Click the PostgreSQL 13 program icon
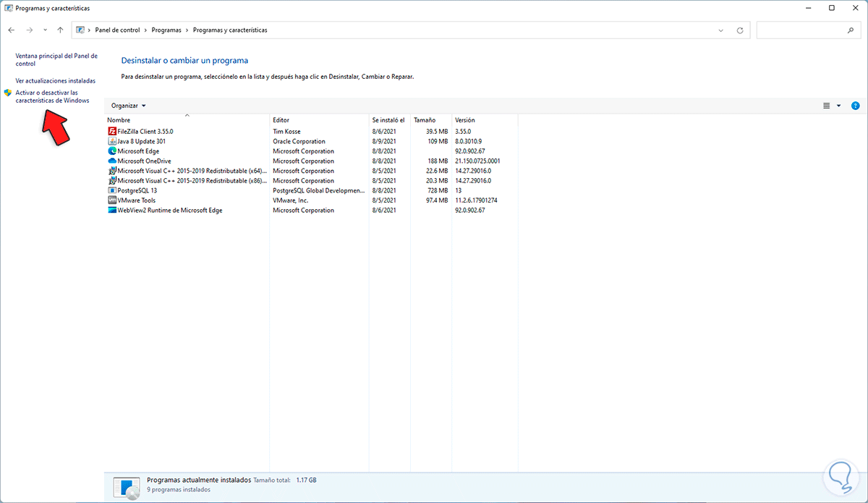868x503 pixels. (x=112, y=190)
